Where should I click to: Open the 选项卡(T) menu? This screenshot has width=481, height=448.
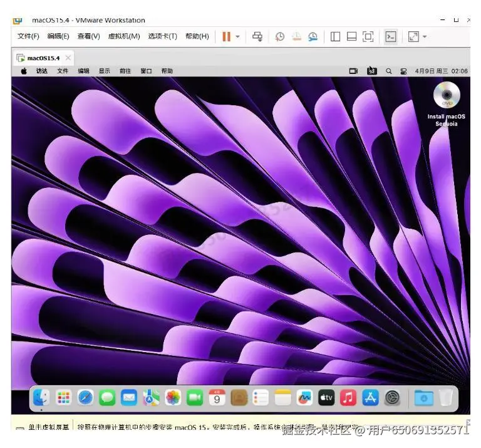tap(163, 36)
